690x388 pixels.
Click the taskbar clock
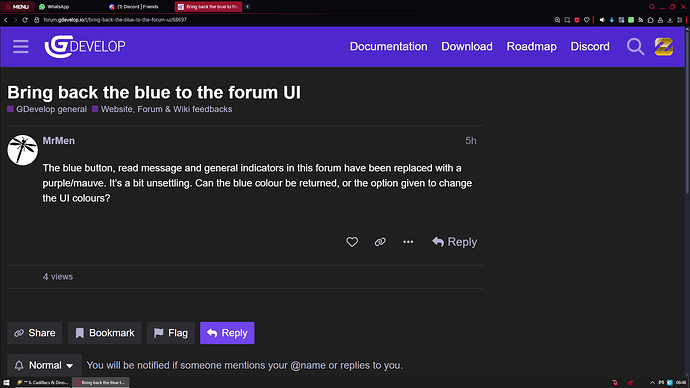click(x=681, y=383)
